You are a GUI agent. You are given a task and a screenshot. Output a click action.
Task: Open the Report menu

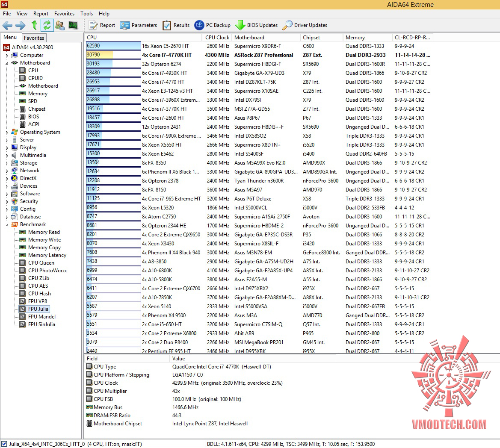(x=41, y=14)
